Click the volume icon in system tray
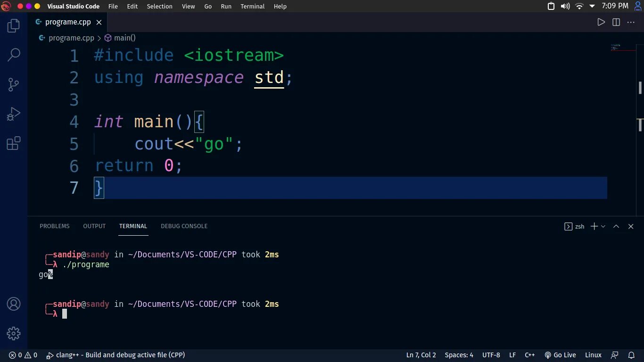Screen dimensions: 644x362 click(565, 6)
